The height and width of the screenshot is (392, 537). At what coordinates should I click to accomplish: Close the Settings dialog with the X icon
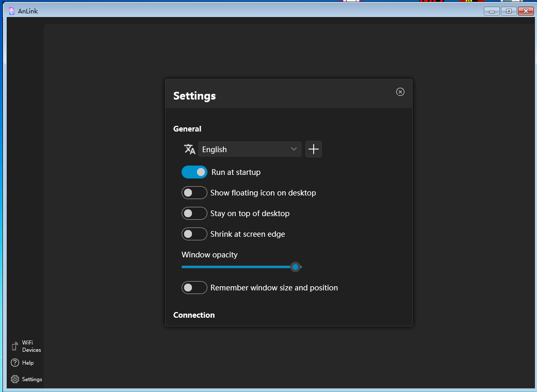(x=400, y=92)
